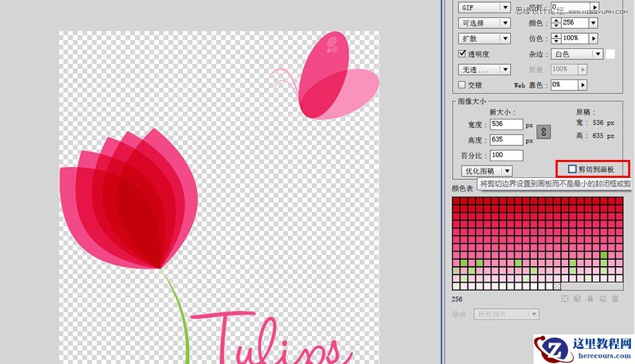
Task: Click the new color icon below color table
Action: point(601,299)
